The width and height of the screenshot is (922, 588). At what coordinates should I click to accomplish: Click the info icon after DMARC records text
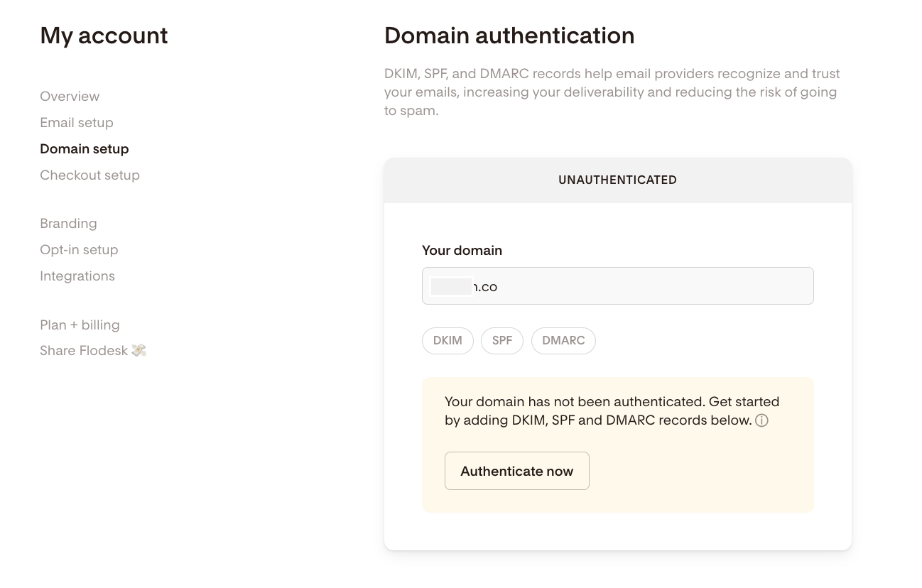pyautogui.click(x=761, y=420)
